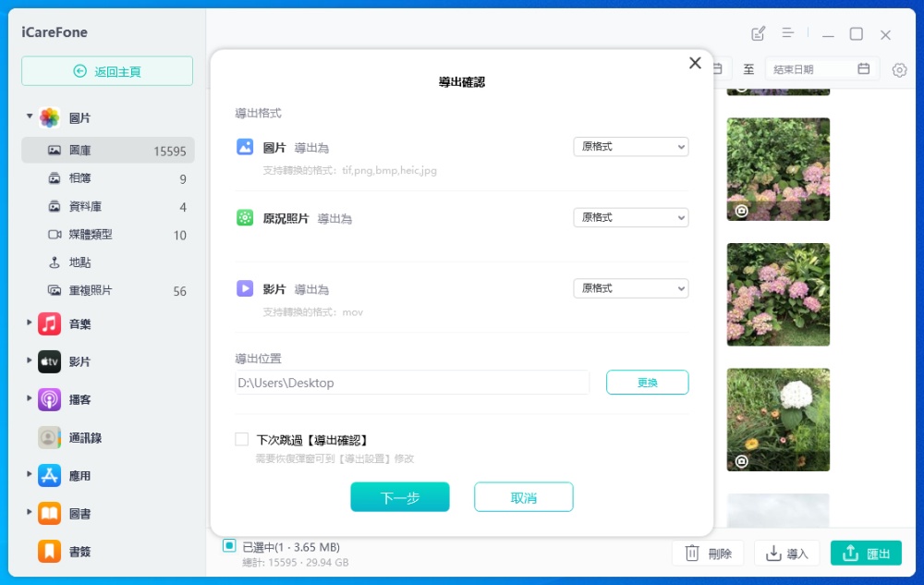This screenshot has height=585, width=924.
Task: Click the 更換 button for export location
Action: pos(647,383)
